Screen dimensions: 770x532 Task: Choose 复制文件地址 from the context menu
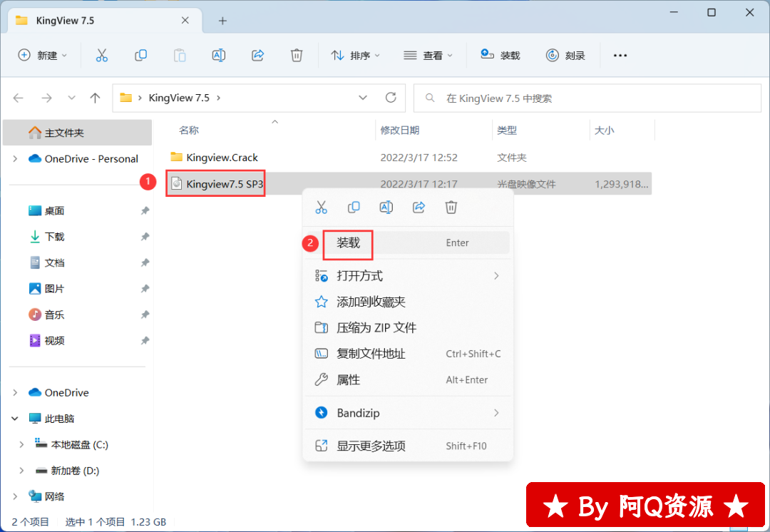pos(408,354)
